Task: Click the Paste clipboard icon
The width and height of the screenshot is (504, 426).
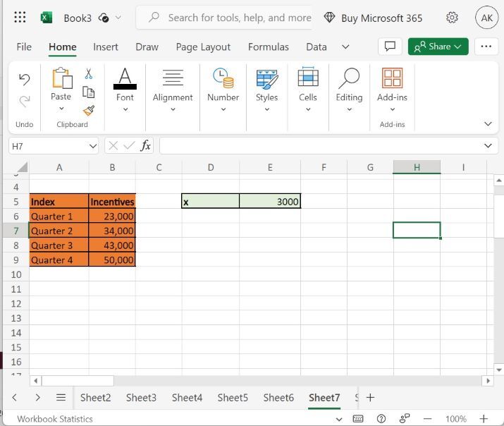Action: [62, 78]
